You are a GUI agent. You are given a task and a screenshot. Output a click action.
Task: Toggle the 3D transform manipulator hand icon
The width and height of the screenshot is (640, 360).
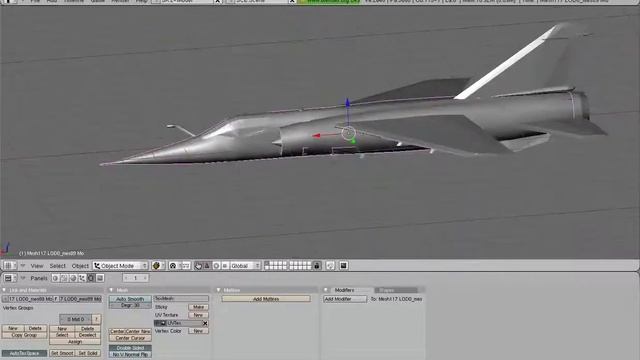198,266
